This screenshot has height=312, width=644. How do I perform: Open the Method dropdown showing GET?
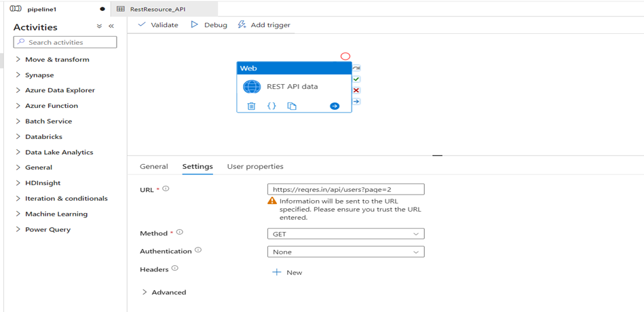pos(345,233)
